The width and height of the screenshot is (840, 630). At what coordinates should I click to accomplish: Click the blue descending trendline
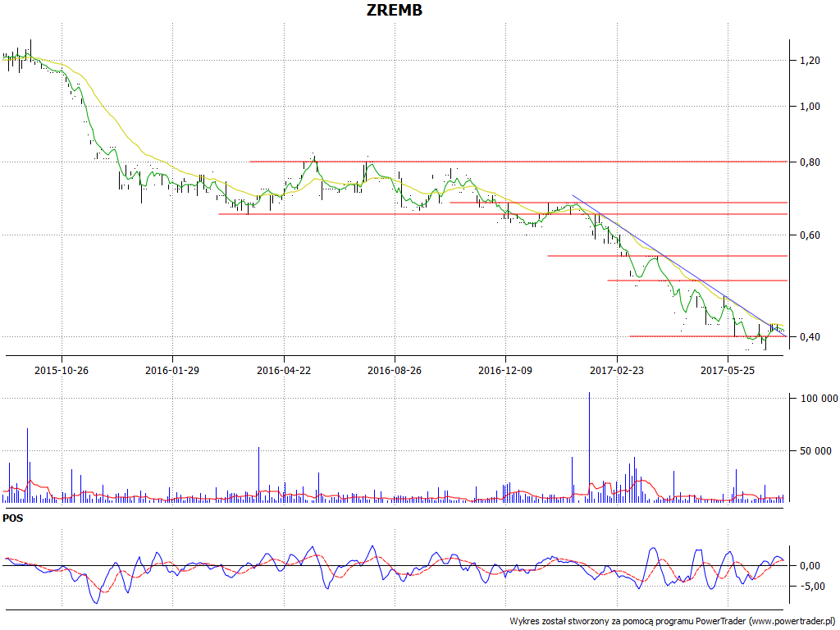pyautogui.click(x=678, y=266)
